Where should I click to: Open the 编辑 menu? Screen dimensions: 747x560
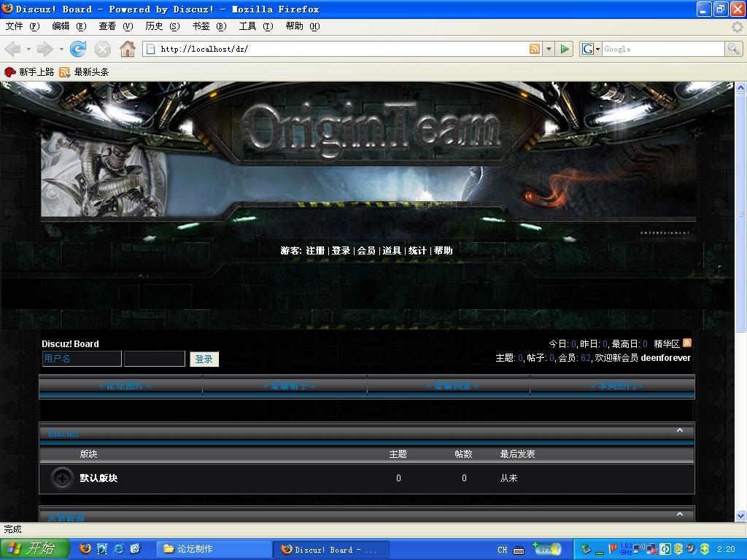[69, 26]
